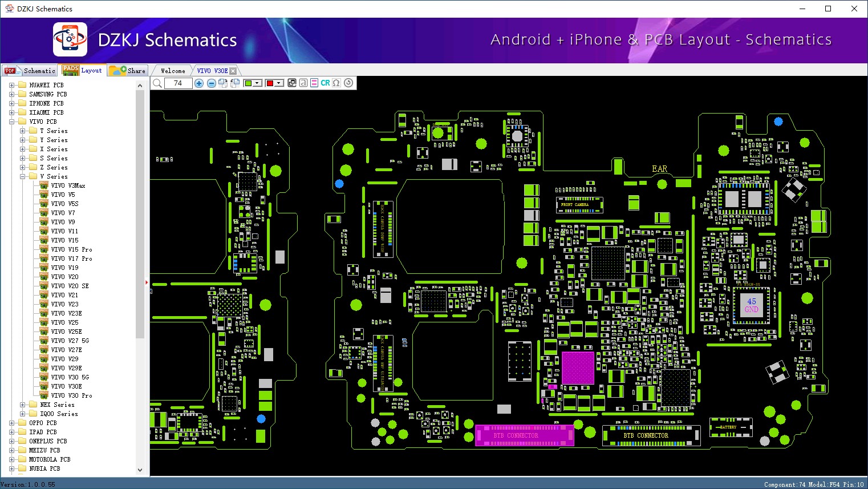Image resolution: width=868 pixels, height=489 pixels.
Task: Click the magnifier search icon in toolbar
Action: click(x=157, y=83)
